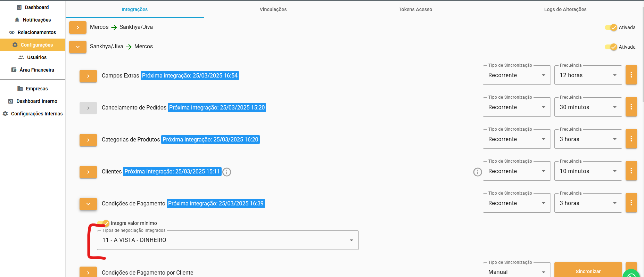Open Tipos de negociação integrados dropdown
The image size is (644, 277).
pyautogui.click(x=228, y=240)
